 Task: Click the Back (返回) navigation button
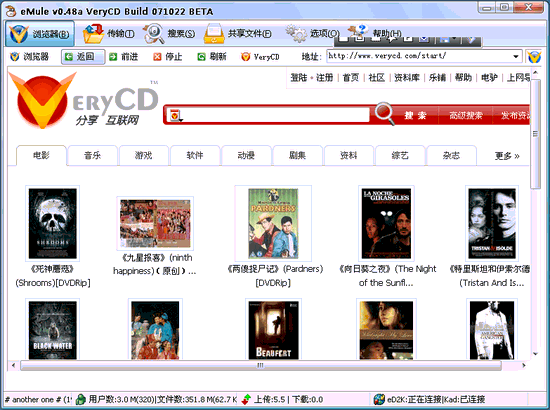point(83,57)
